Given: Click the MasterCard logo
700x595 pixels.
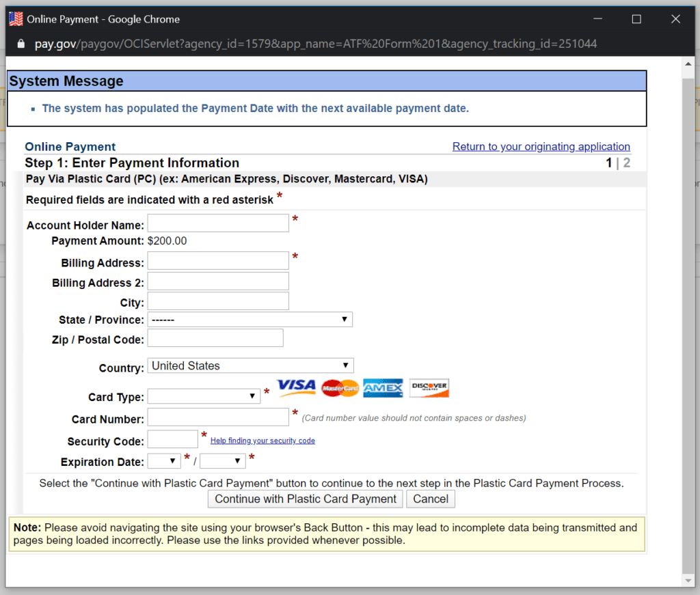Looking at the screenshot, I should 340,388.
